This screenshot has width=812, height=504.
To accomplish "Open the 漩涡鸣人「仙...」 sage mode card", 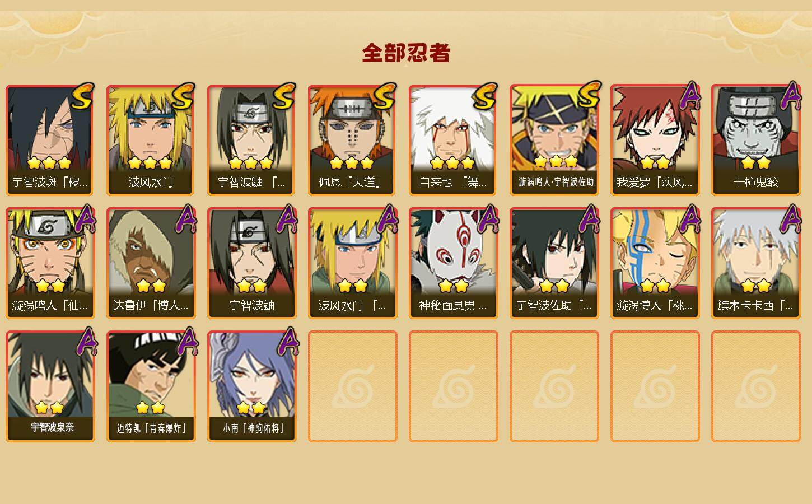I will click(50, 263).
